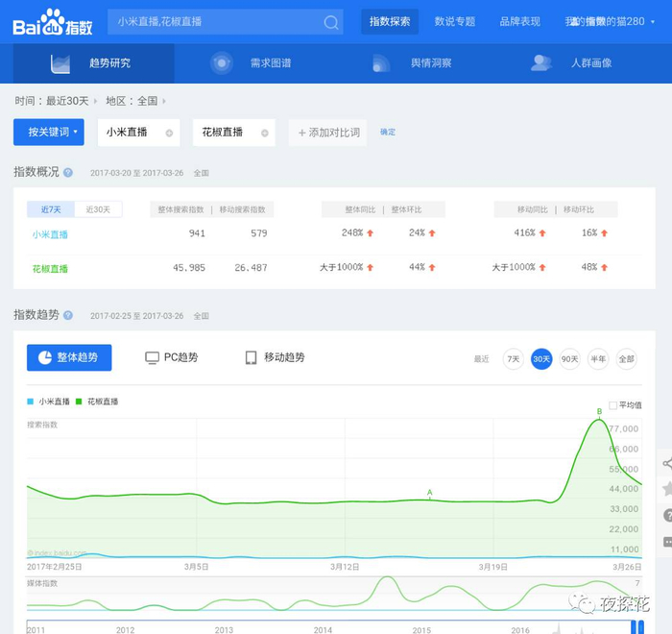Click the question mark side icon
Image resolution: width=672 pixels, height=634 pixels.
click(x=667, y=515)
